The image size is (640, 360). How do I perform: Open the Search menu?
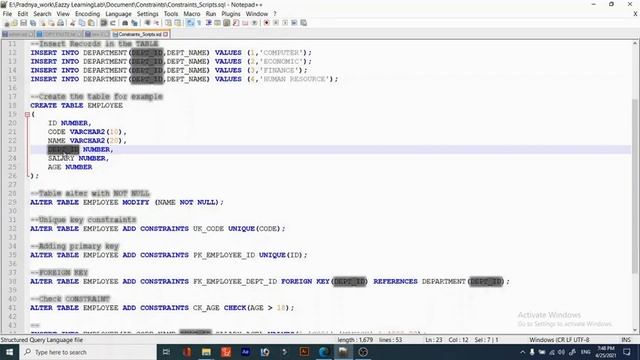[42, 14]
